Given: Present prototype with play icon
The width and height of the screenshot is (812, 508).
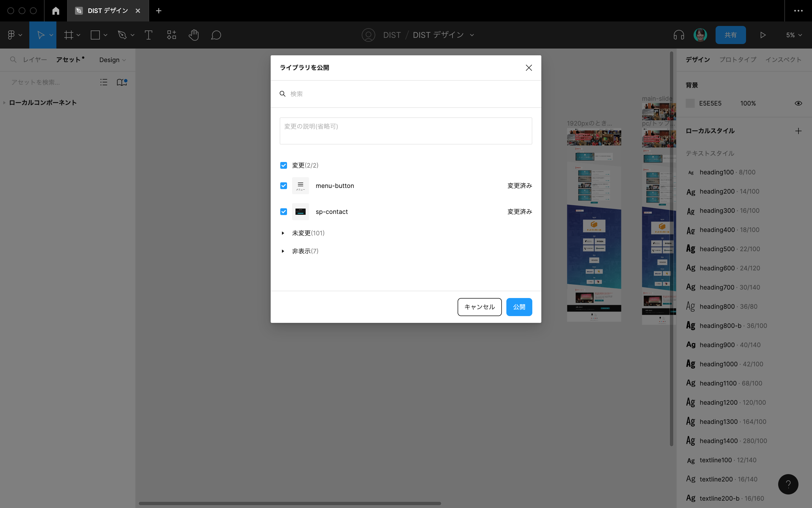Looking at the screenshot, I should (x=763, y=35).
